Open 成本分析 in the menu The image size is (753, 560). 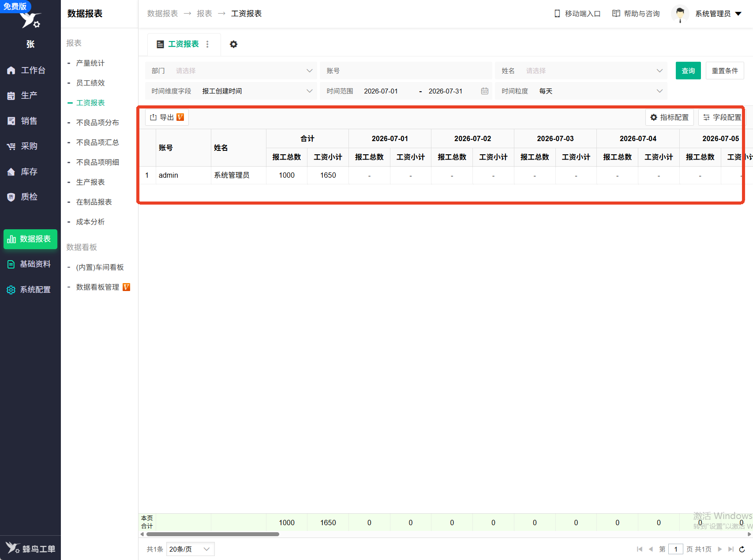click(90, 222)
